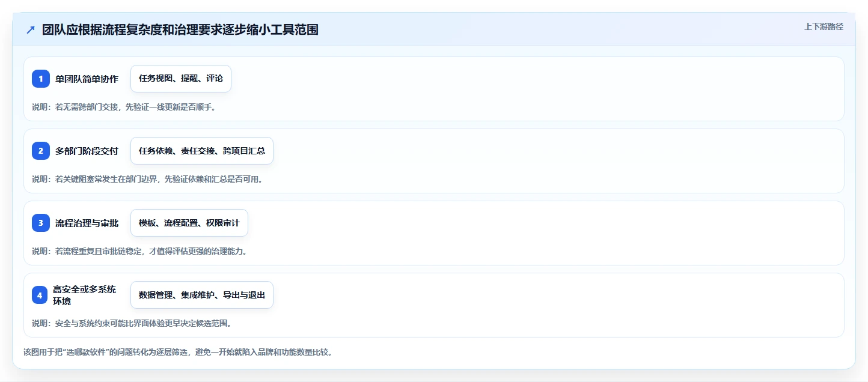Click the 流程治理与审批 step label
The image size is (868, 382).
87,223
